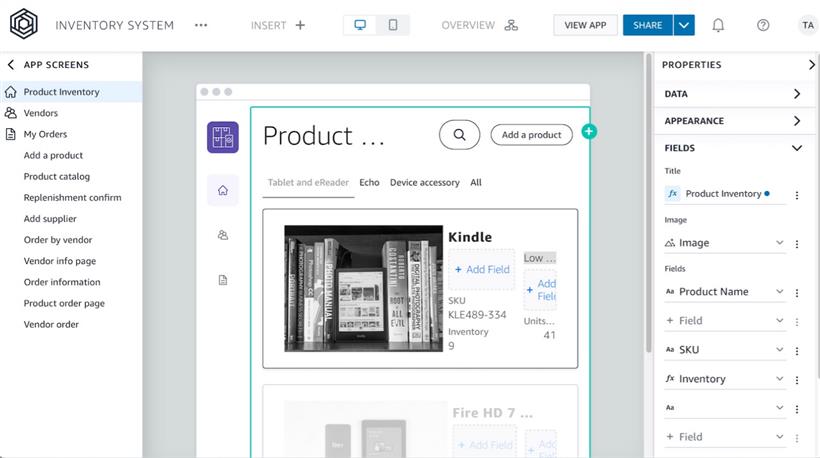Select the All tab
The height and width of the screenshot is (458, 820).
coord(476,182)
